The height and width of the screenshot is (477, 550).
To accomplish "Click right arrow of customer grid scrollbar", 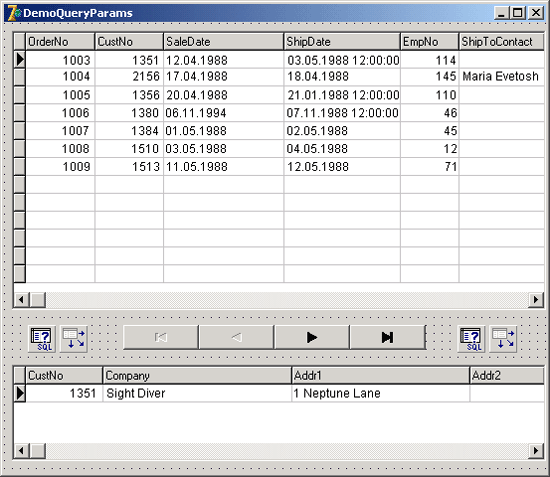I will [536, 450].
